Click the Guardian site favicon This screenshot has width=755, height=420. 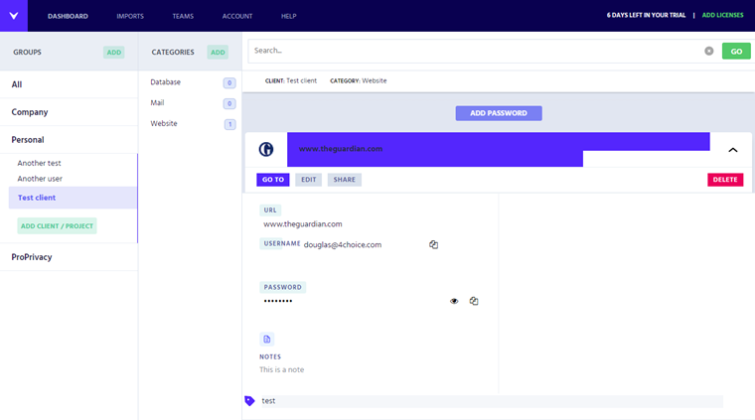coord(266,149)
